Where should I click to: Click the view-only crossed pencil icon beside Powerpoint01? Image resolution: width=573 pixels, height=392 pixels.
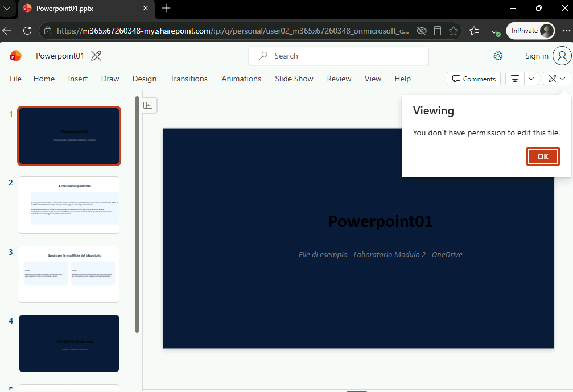(96, 56)
